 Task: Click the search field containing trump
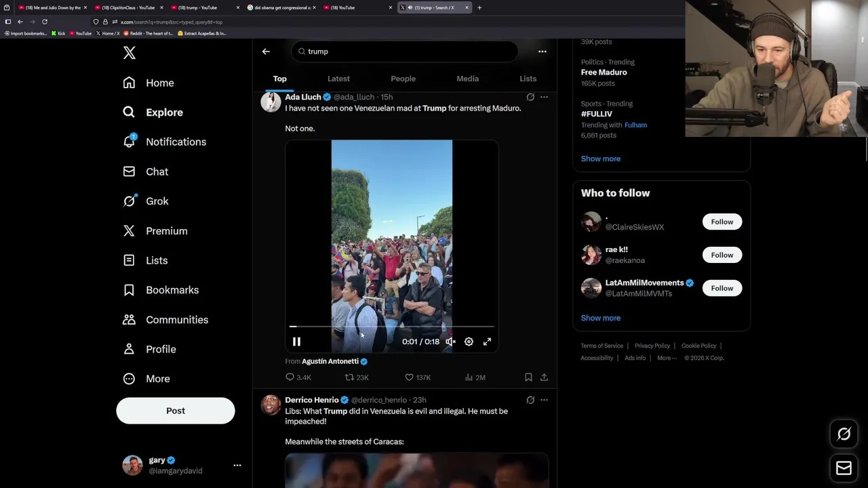coord(405,52)
